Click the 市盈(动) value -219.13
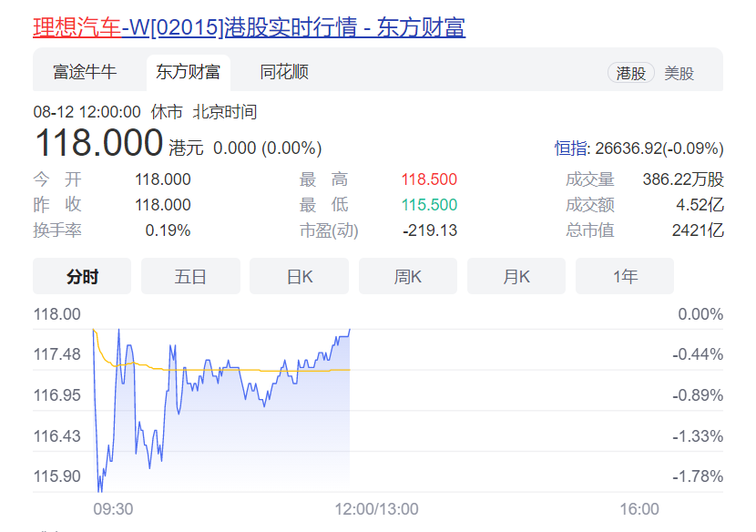Screen dimensions: 756x532 [x=430, y=230]
